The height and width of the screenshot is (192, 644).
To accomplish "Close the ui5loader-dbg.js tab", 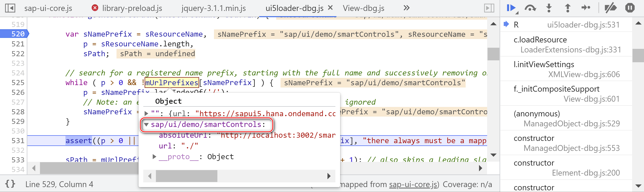I will click(x=330, y=8).
